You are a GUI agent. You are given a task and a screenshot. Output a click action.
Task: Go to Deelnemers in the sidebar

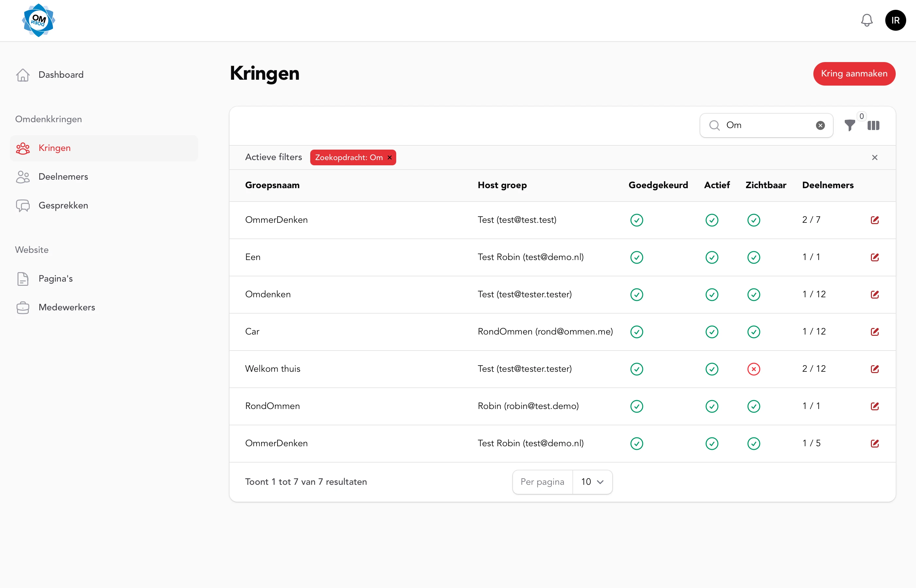coord(63,176)
